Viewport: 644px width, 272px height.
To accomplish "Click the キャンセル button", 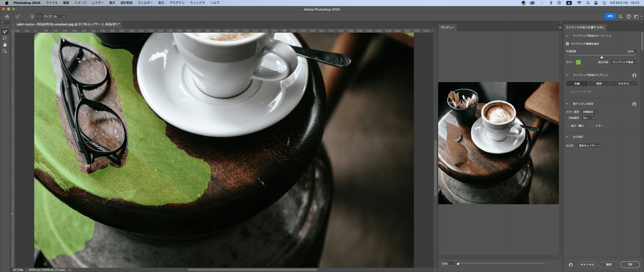I will pyautogui.click(x=586, y=264).
